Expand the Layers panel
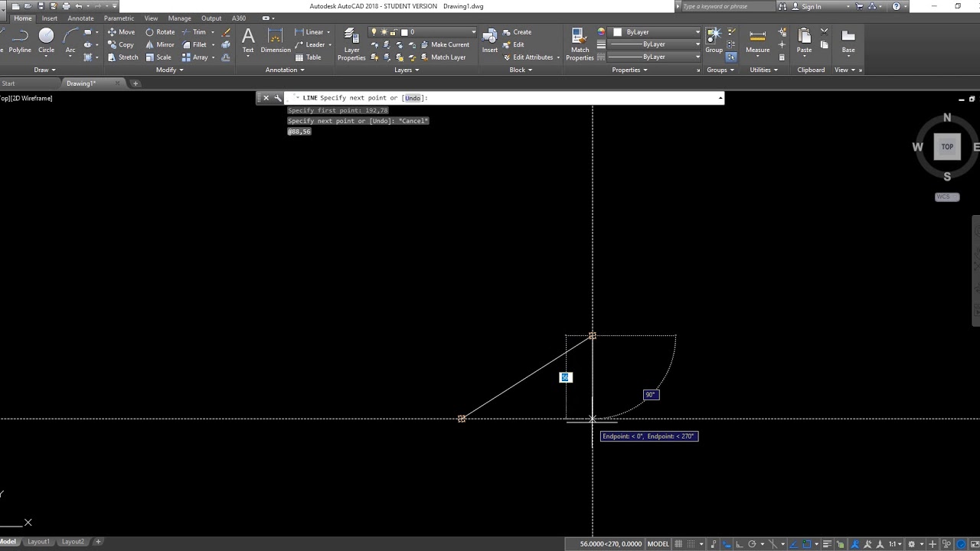Image resolution: width=980 pixels, height=551 pixels. coord(407,70)
